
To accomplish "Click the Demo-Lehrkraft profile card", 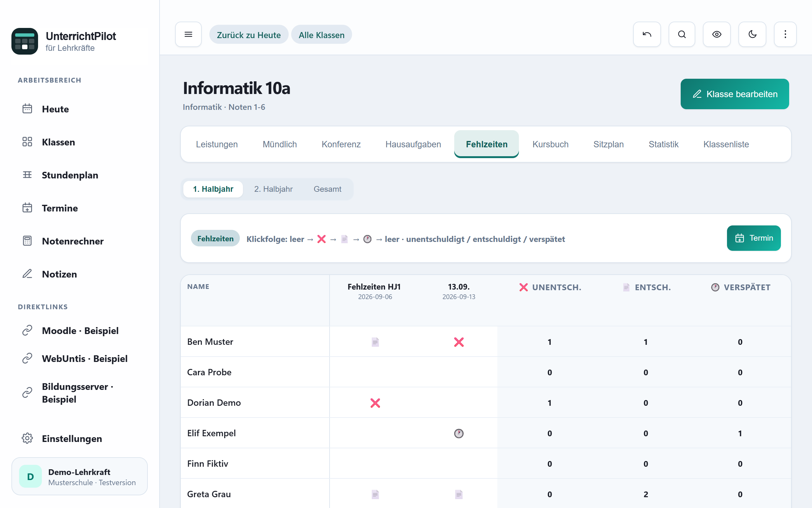I will (80, 476).
